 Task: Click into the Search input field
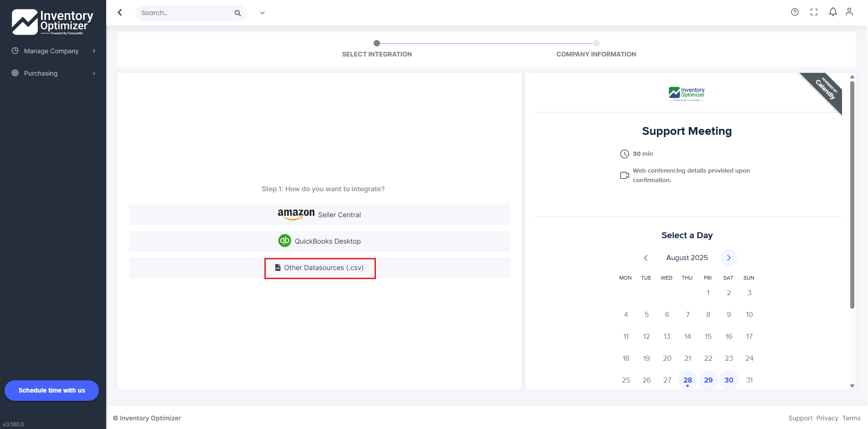click(185, 13)
